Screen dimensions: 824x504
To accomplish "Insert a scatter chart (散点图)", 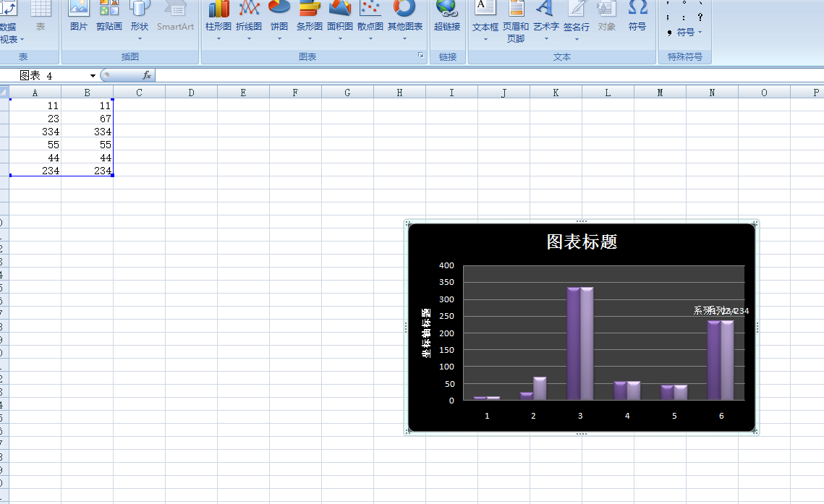I will point(370,20).
